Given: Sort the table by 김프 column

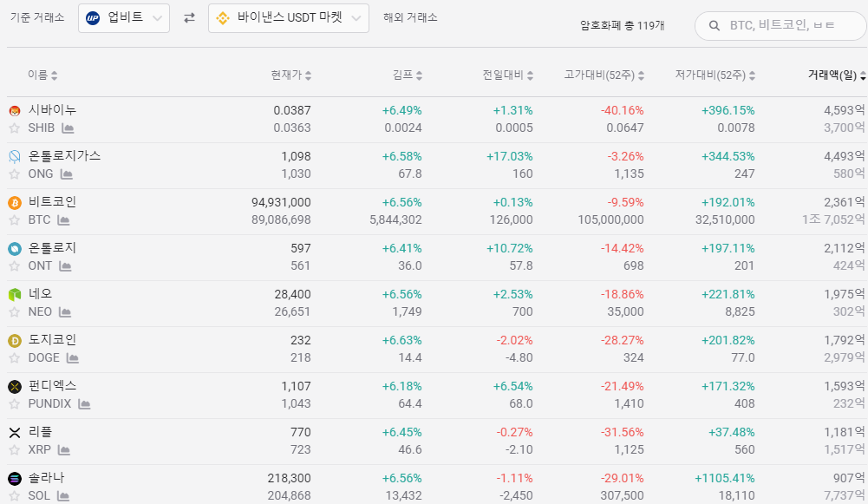Looking at the screenshot, I should pyautogui.click(x=407, y=75).
